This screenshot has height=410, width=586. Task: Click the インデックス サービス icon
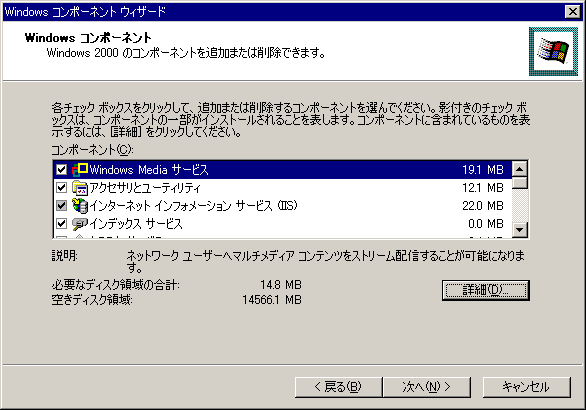(x=80, y=224)
